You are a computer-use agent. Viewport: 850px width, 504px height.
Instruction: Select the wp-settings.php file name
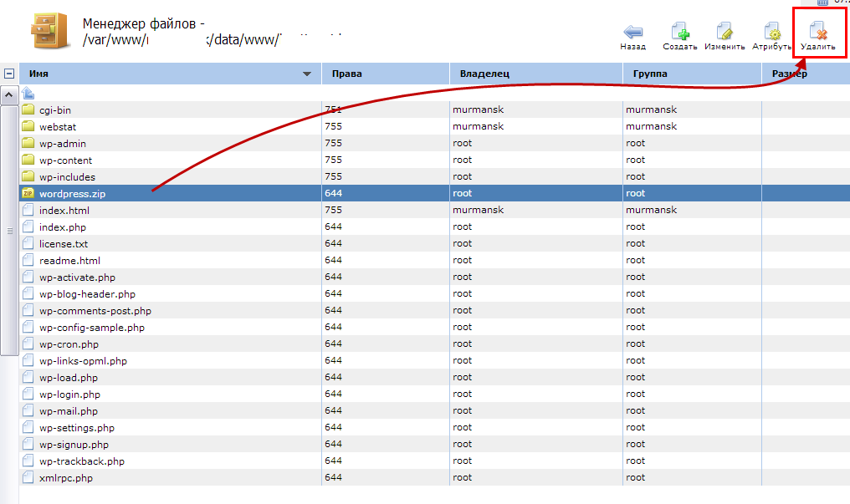click(x=76, y=429)
